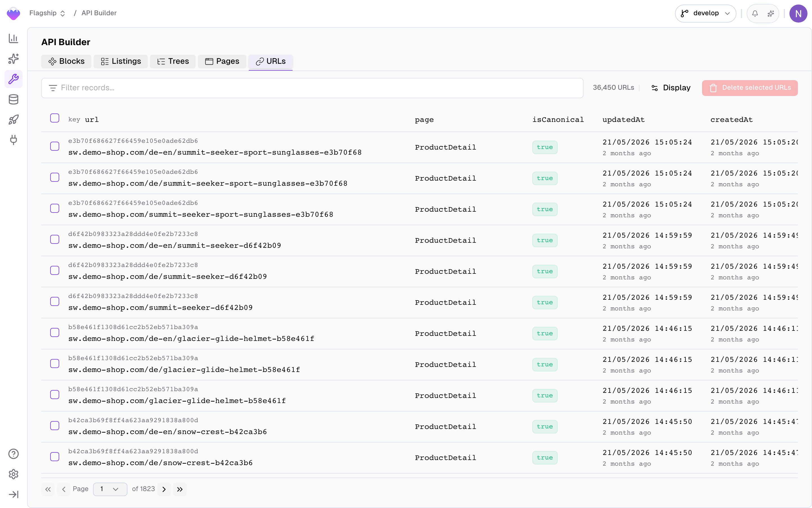
Task: Open the help question mark icon
Action: click(14, 454)
